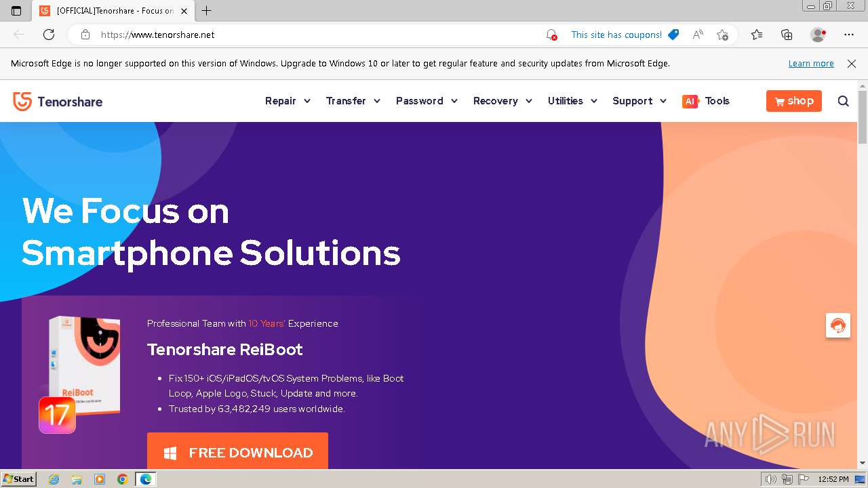Open the live chat support widget
This screenshot has width=868, height=488.
pos(838,325)
